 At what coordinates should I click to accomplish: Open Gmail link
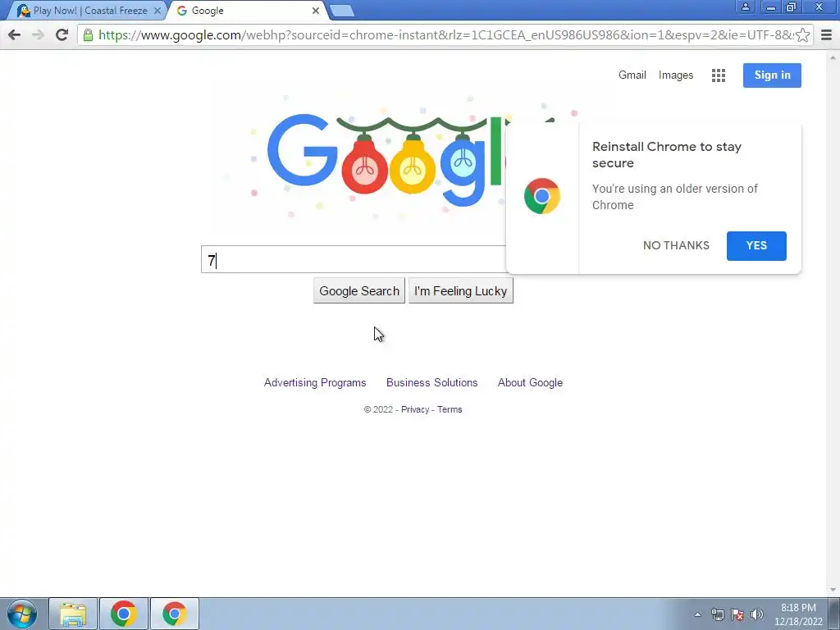coord(632,75)
